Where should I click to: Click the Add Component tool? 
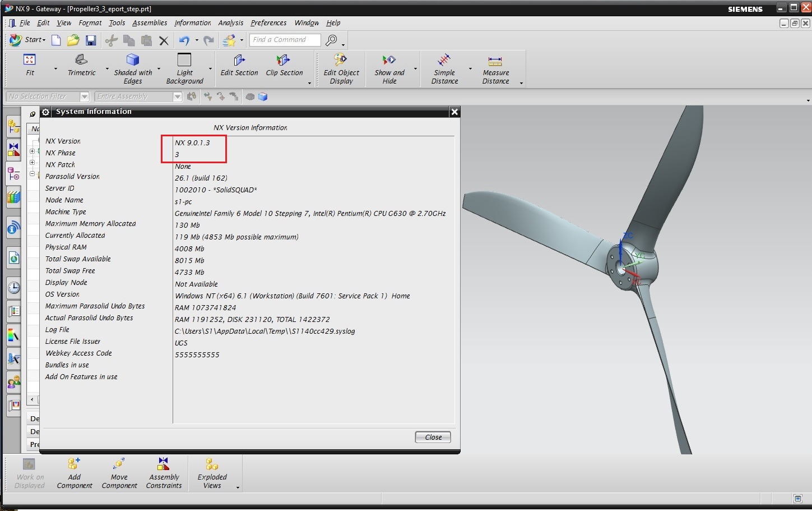[x=75, y=473]
